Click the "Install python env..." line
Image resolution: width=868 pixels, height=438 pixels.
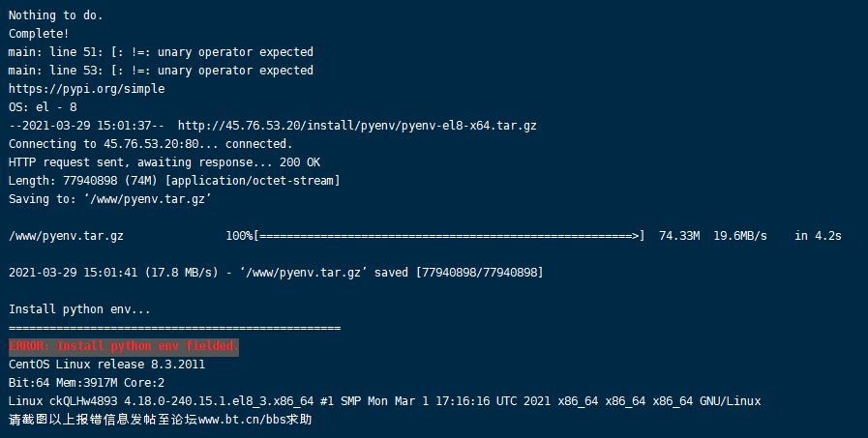pos(79,309)
